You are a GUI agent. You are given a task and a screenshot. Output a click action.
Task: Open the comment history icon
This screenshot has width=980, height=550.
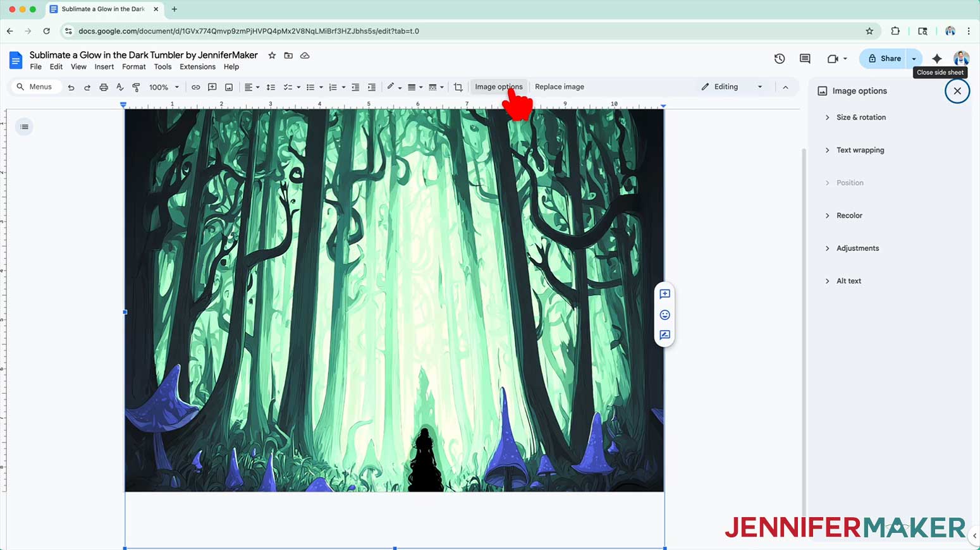(x=805, y=59)
